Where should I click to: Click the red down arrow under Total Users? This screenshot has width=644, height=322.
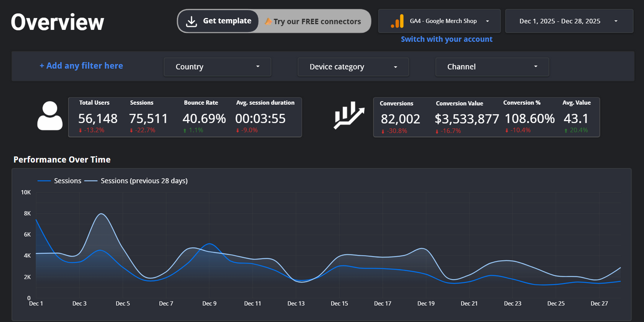tap(82, 130)
